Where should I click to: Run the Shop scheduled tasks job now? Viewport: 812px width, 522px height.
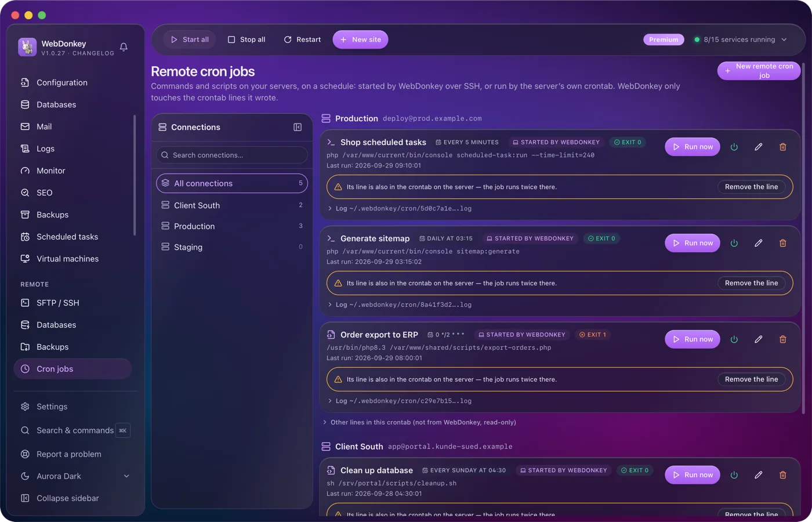click(x=693, y=147)
